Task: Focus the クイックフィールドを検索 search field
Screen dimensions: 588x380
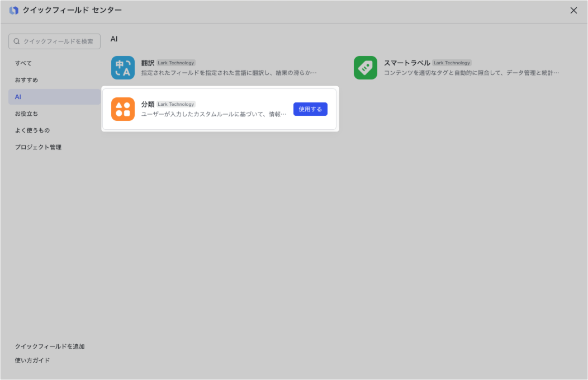Action: pyautogui.click(x=58, y=41)
